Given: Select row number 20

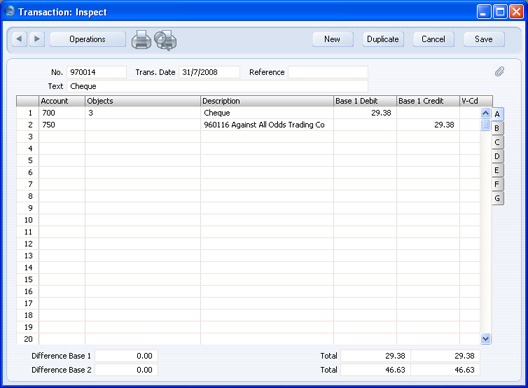Looking at the screenshot, I should coord(28,339).
